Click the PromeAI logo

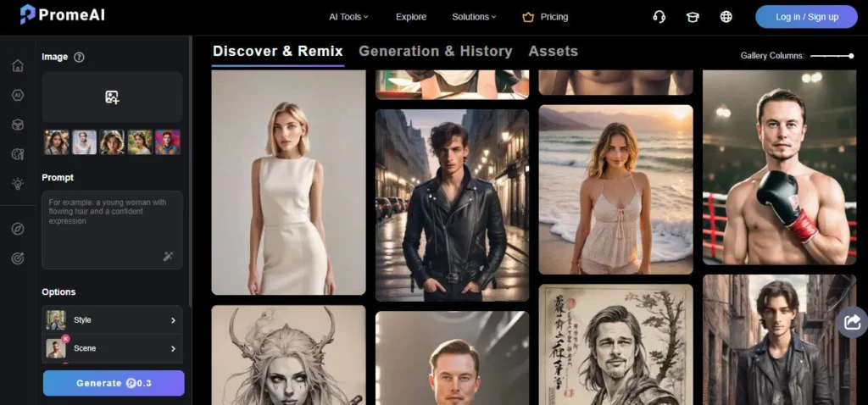pyautogui.click(x=62, y=15)
